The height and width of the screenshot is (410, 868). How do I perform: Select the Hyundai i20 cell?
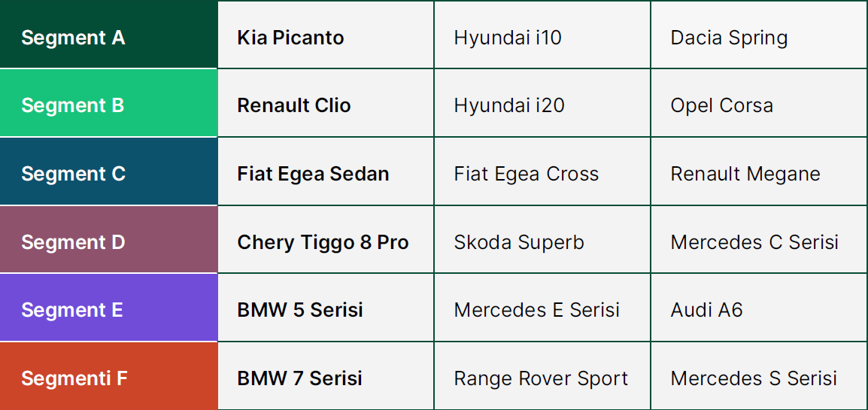509,105
